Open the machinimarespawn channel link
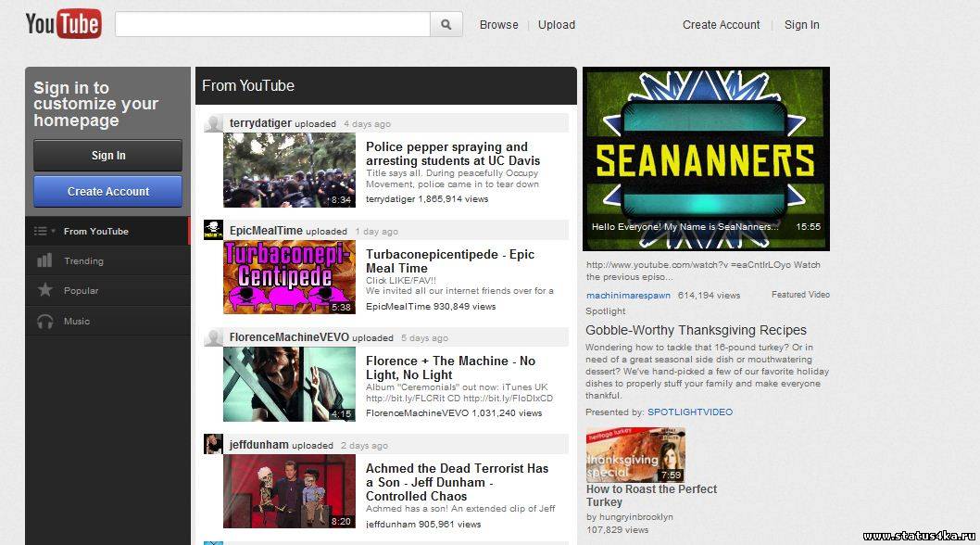Viewport: 980px width, 545px height. [x=628, y=296]
